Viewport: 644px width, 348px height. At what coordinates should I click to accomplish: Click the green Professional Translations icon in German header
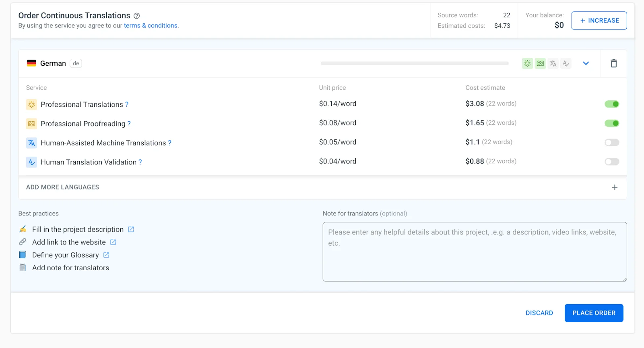527,63
